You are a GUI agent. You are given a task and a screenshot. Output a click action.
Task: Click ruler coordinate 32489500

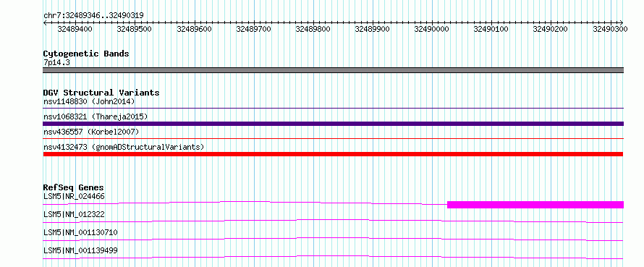click(x=135, y=29)
